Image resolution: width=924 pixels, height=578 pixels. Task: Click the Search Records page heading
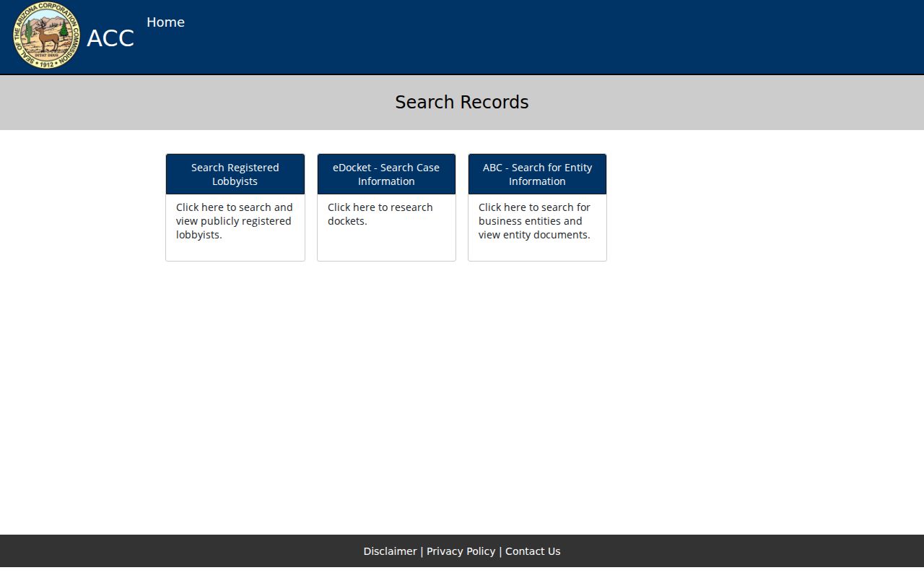pos(462,103)
